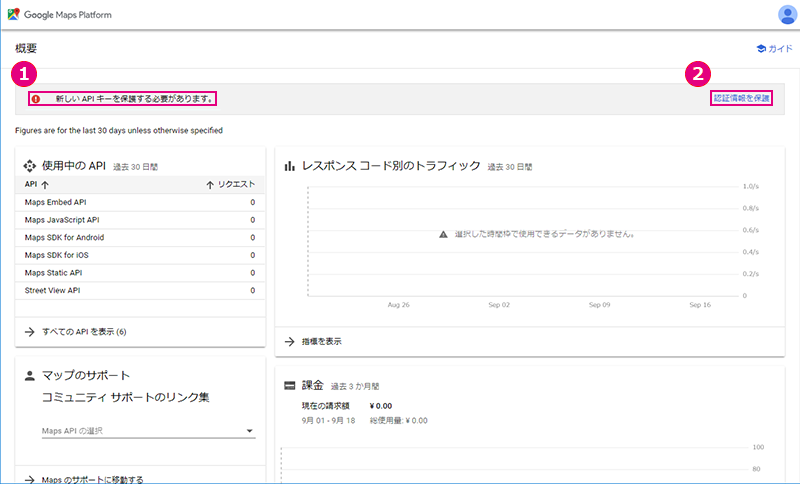Viewport: 800px width, 484px height.
Task: Sort by the API column arrow
Action: [x=45, y=185]
